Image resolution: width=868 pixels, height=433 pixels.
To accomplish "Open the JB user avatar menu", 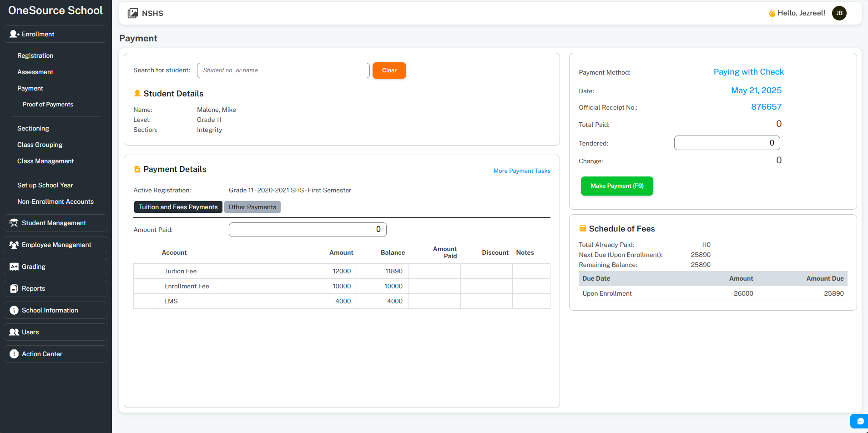I will coord(839,13).
